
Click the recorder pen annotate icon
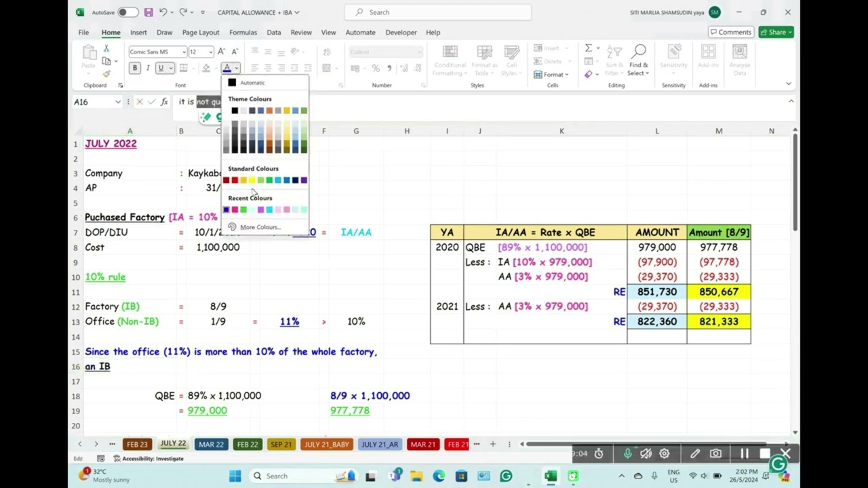click(x=695, y=453)
